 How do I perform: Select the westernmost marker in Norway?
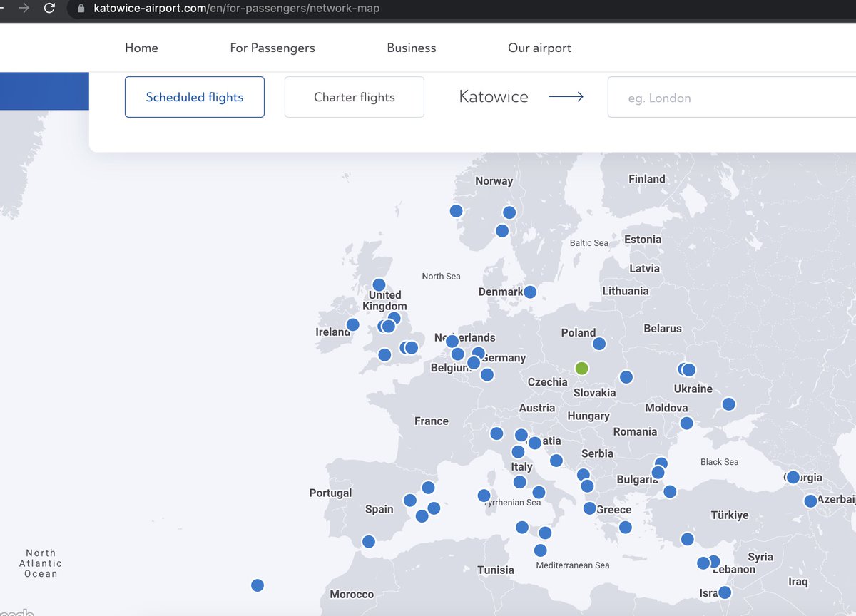click(x=457, y=210)
